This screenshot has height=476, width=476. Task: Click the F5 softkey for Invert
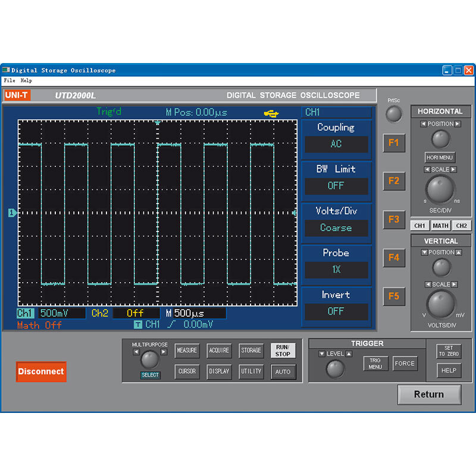pos(394,296)
